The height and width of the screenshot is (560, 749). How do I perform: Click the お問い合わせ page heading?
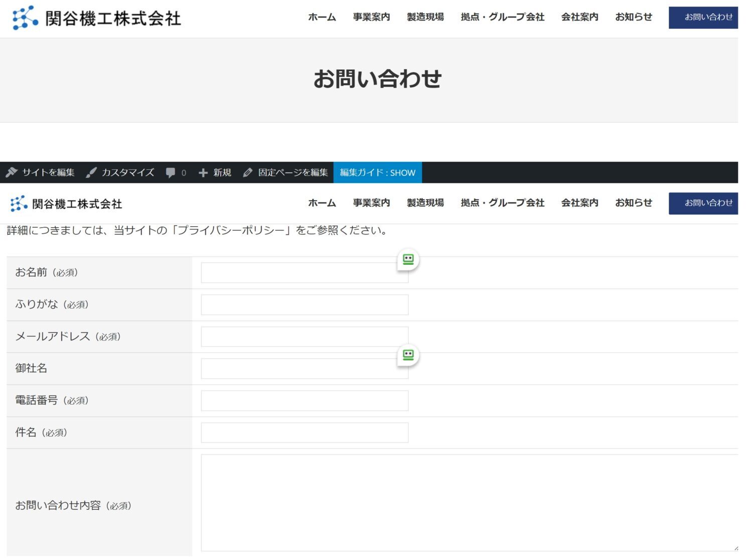(x=377, y=79)
